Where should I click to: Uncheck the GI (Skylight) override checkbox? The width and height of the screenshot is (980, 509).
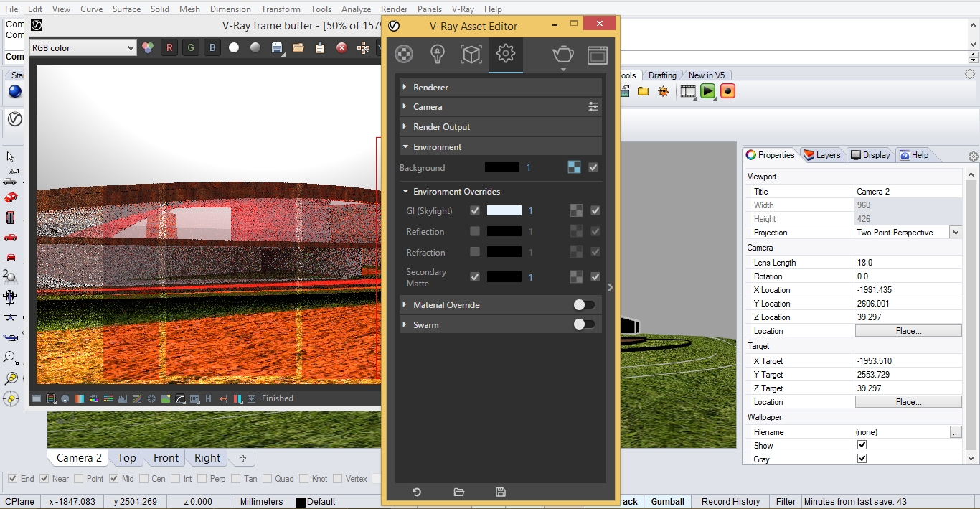tap(475, 211)
